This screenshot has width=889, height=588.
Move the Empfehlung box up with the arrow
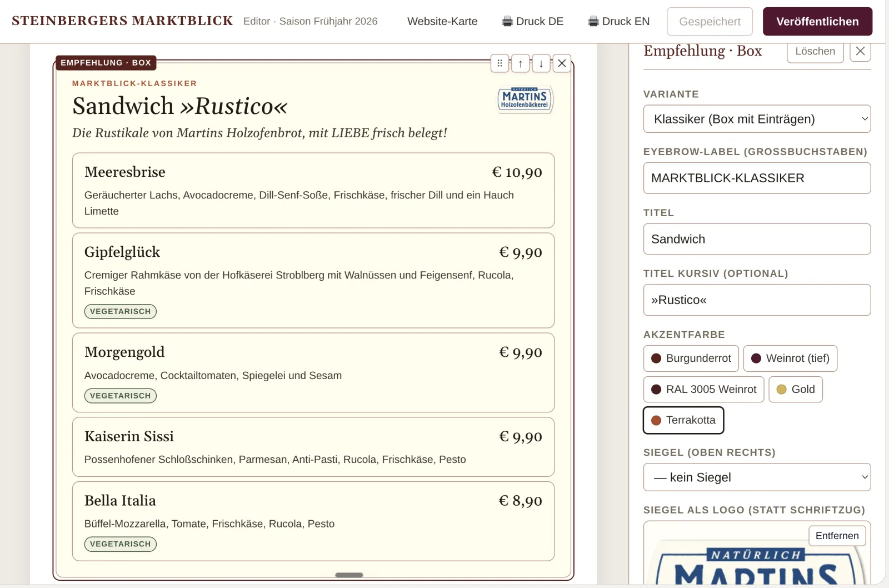[521, 63]
